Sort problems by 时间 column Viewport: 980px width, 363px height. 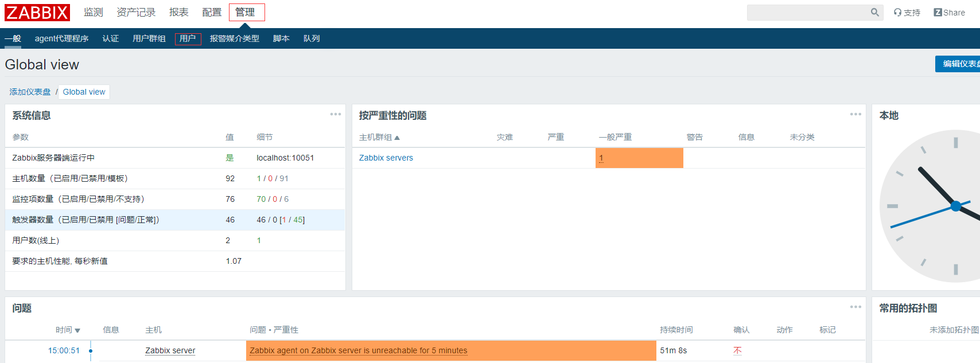68,330
